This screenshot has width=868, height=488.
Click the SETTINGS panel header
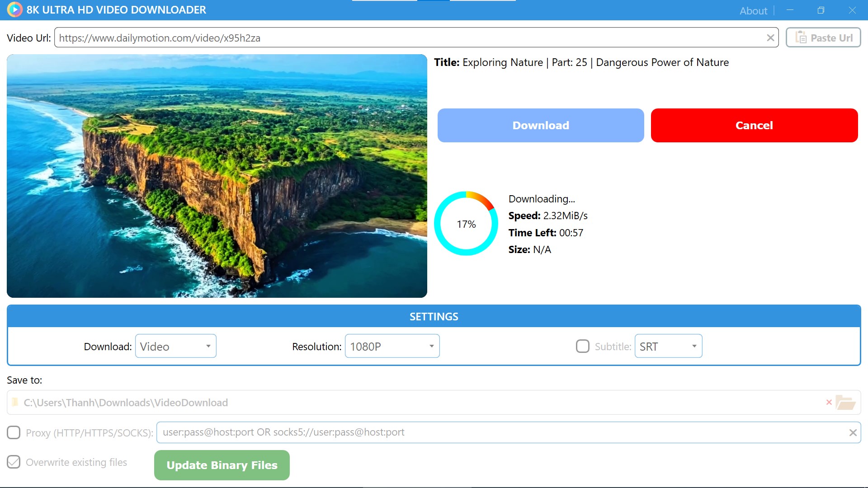tap(434, 316)
